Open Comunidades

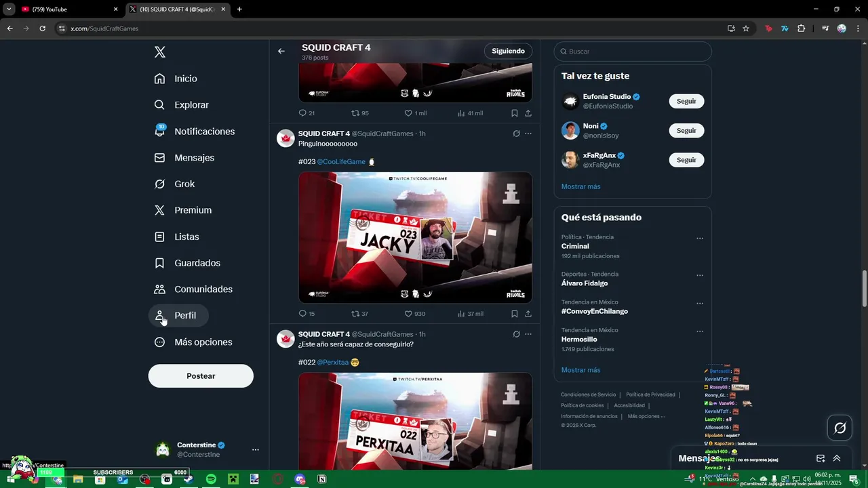click(193, 289)
